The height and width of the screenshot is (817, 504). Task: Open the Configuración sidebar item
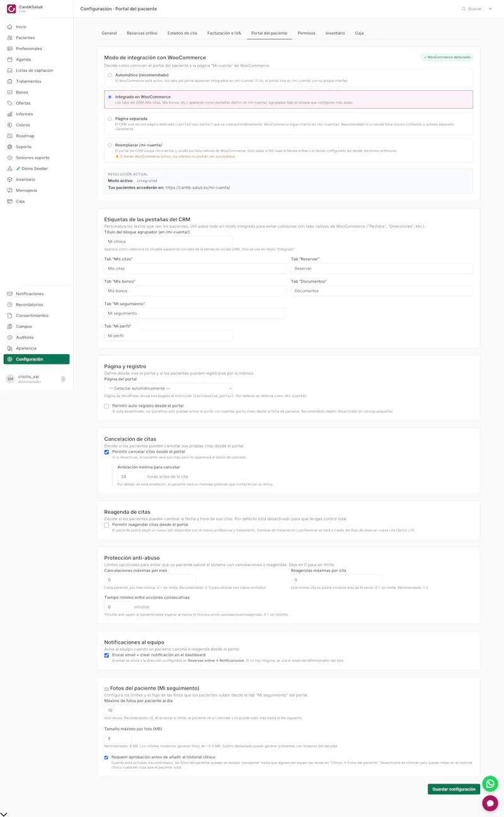(x=37, y=359)
